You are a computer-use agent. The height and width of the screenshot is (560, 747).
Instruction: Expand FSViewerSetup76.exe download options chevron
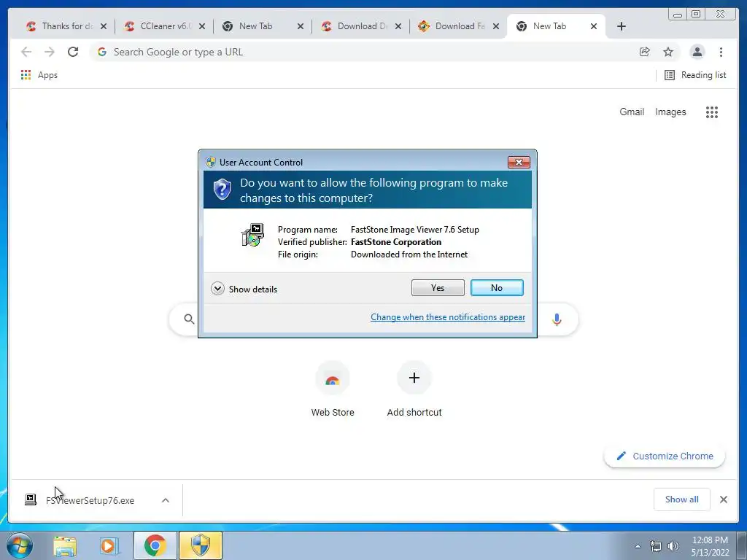166,500
